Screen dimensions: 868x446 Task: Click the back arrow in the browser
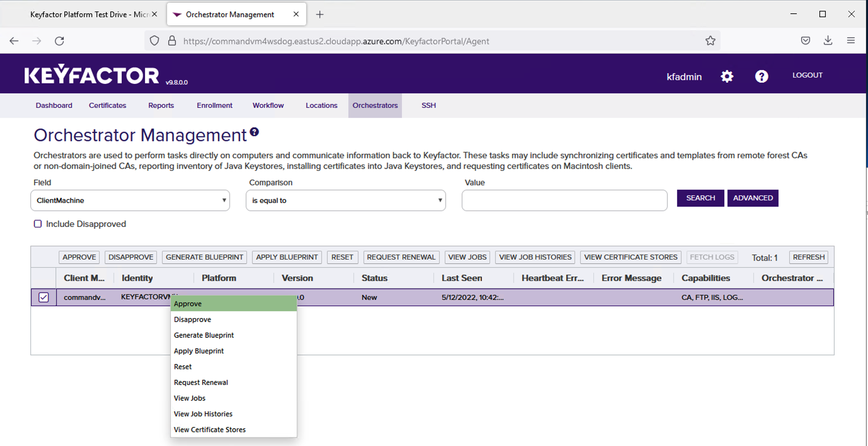click(14, 41)
